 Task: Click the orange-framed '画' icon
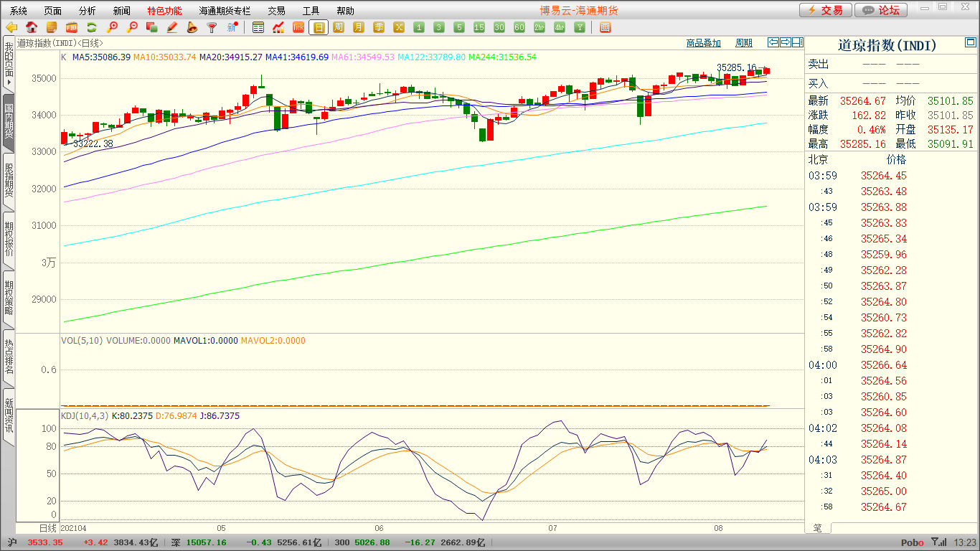tap(606, 27)
